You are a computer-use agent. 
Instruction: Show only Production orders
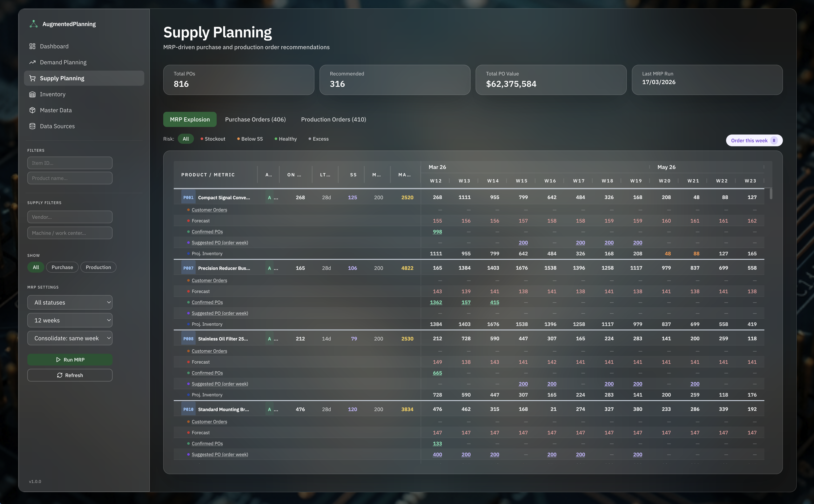(98, 267)
